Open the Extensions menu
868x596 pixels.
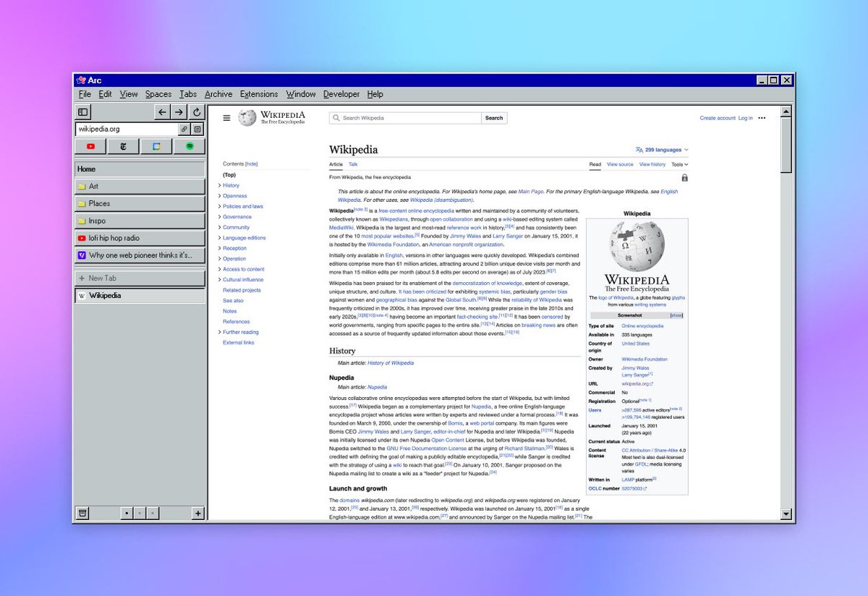(259, 94)
